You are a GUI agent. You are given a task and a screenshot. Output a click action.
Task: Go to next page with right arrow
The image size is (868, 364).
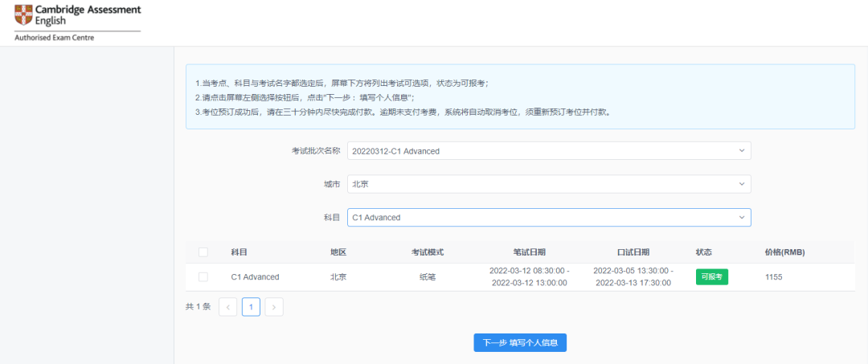(274, 306)
